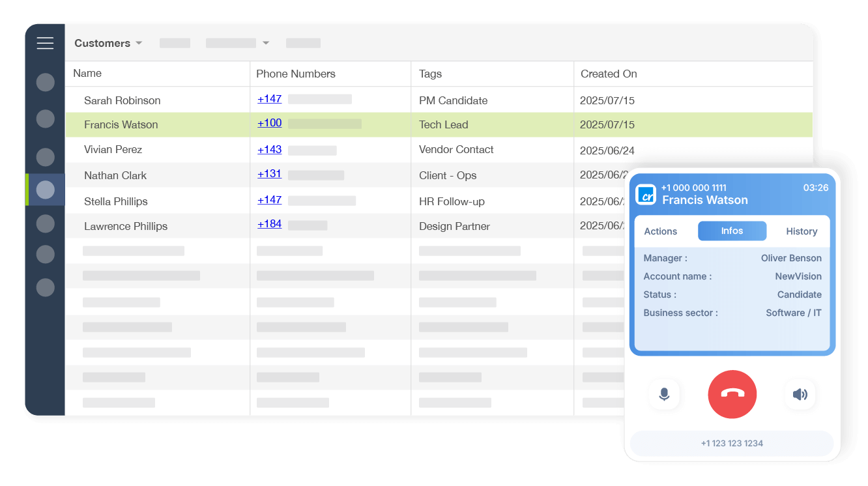
Task: Click the bottom sidebar navigation icon
Action: [45, 287]
